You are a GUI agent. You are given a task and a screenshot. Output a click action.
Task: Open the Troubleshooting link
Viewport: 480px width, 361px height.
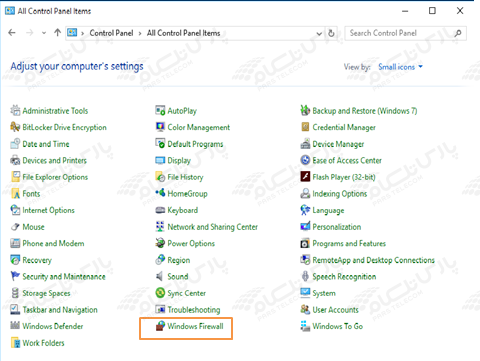(x=194, y=310)
